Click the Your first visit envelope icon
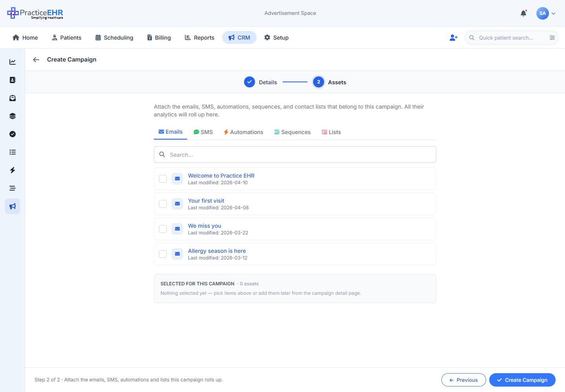The image size is (565, 392). pos(177,204)
